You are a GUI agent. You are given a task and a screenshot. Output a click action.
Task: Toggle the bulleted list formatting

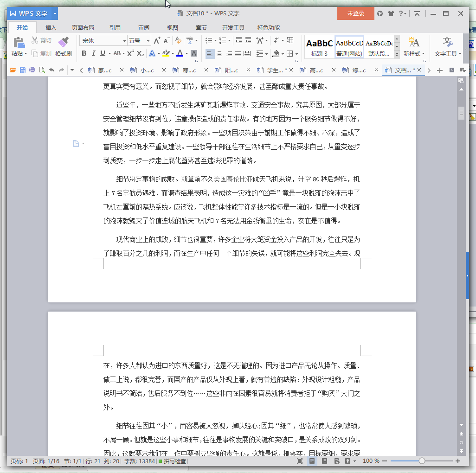click(x=209, y=41)
